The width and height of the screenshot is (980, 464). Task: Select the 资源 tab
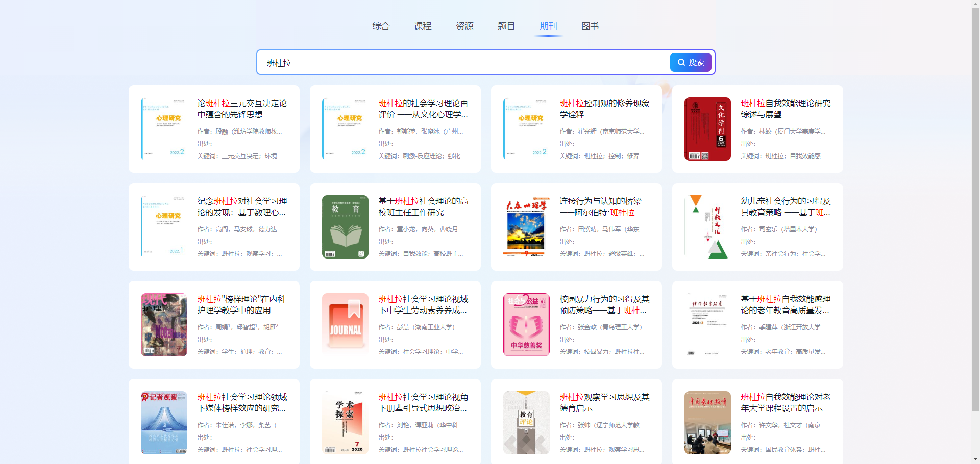click(x=464, y=26)
